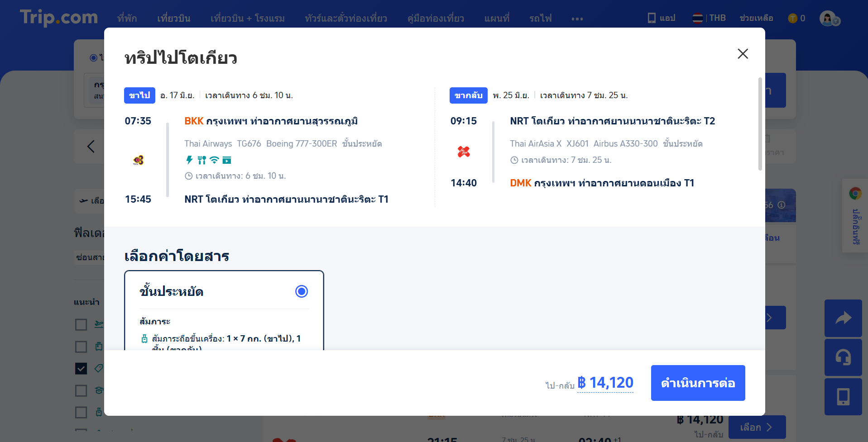Click the share arrow floating button
Image resolution: width=868 pixels, height=442 pixels.
tap(843, 318)
